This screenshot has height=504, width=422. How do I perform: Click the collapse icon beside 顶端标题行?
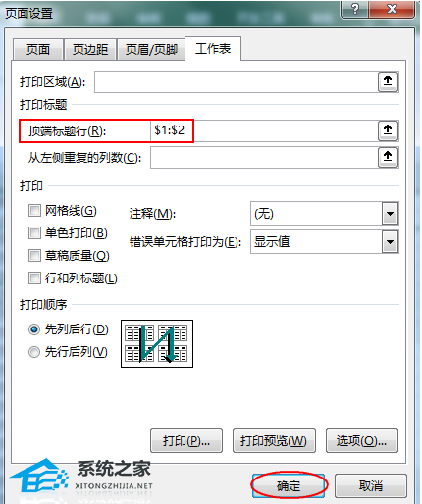click(x=388, y=130)
